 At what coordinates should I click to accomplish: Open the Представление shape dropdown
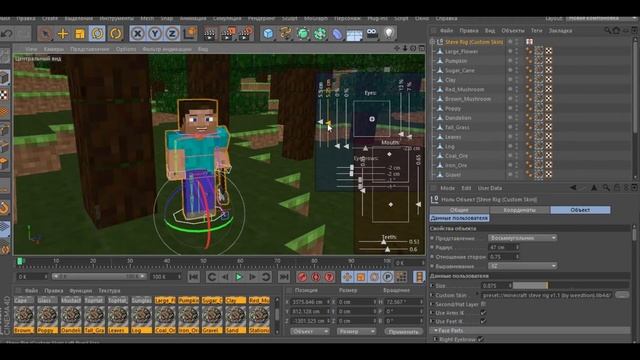(x=522, y=238)
